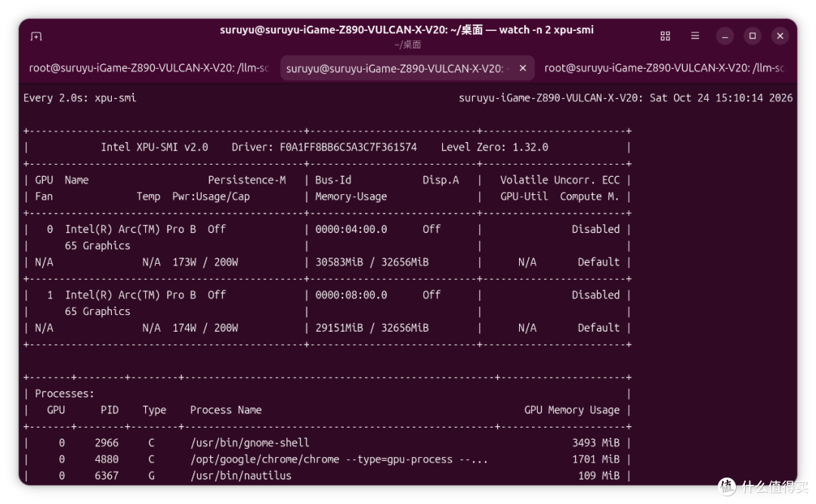Click the timestamp 'Sat Oct 24 15:10:14 2026'
This screenshot has width=816, height=504.
pos(722,98)
